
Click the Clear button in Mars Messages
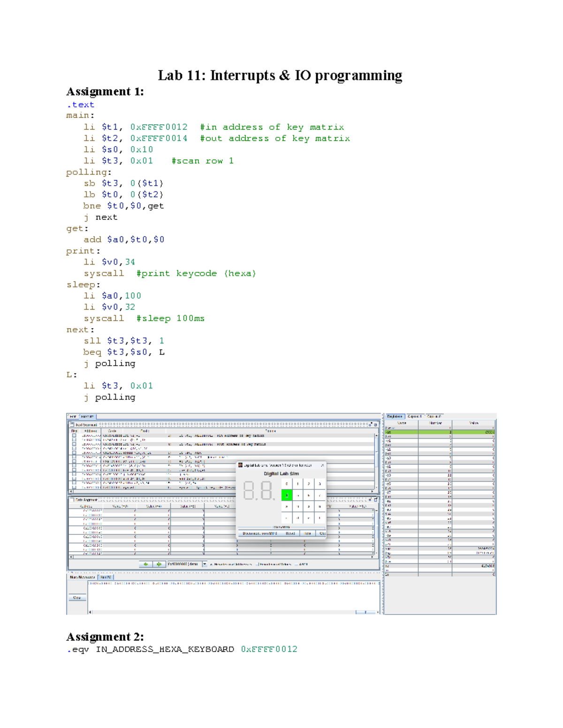(76, 598)
